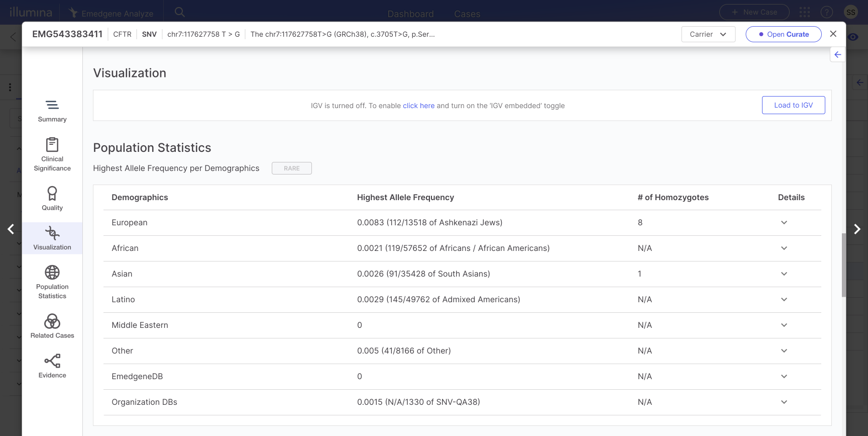The height and width of the screenshot is (436, 868).
Task: Open the Carrier dropdown
Action: pos(708,34)
